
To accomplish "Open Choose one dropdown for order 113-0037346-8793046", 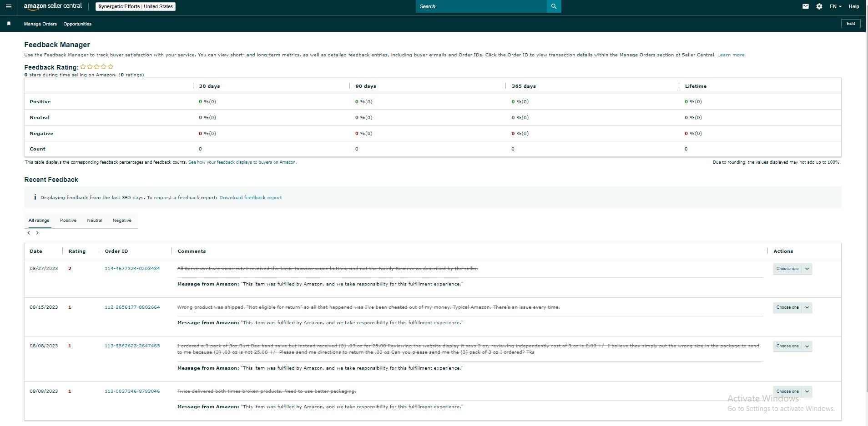I will click(792, 391).
